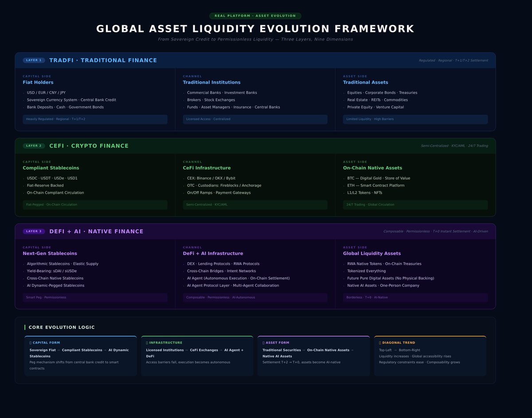Click the 'Fiat-Pegged · On-Chain Circulation' tag
The width and height of the screenshot is (532, 418).
(95, 205)
